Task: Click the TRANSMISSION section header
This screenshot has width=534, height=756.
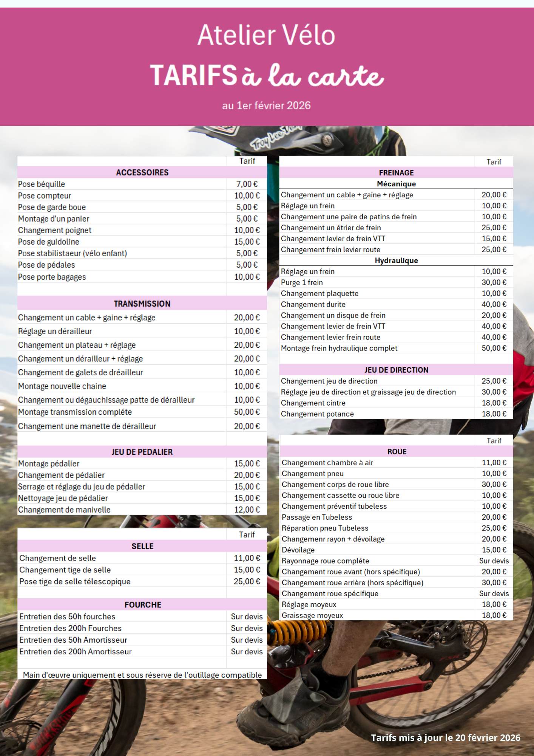Action: click(142, 304)
